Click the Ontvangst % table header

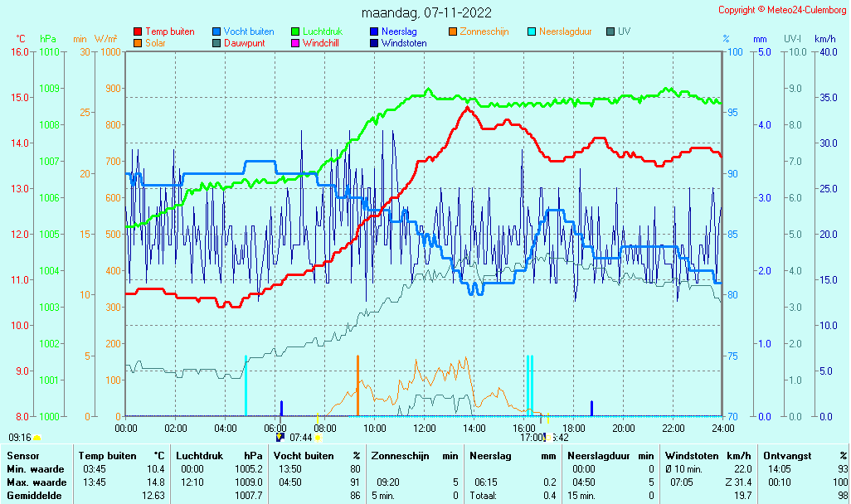click(805, 456)
